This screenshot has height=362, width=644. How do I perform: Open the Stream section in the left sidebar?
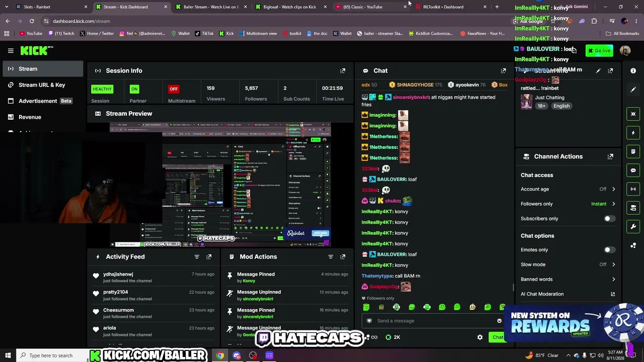43,69
